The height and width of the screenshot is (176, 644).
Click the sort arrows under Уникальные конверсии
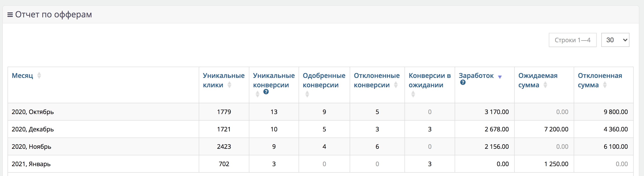(x=258, y=94)
